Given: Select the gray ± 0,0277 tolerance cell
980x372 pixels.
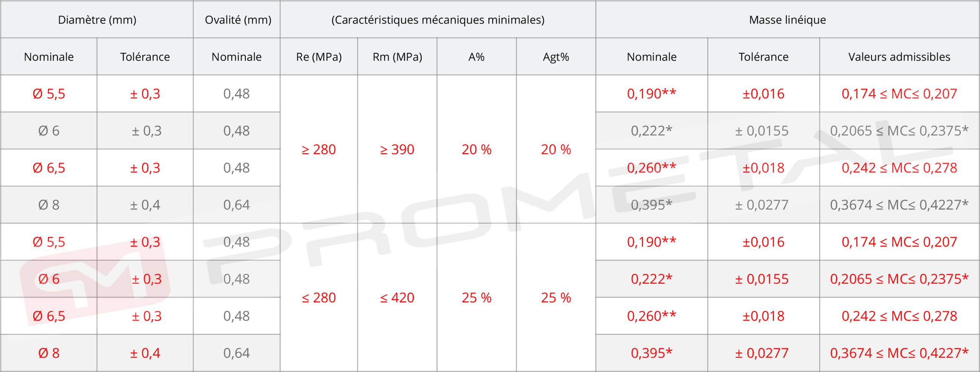Looking at the screenshot, I should pos(761,205).
